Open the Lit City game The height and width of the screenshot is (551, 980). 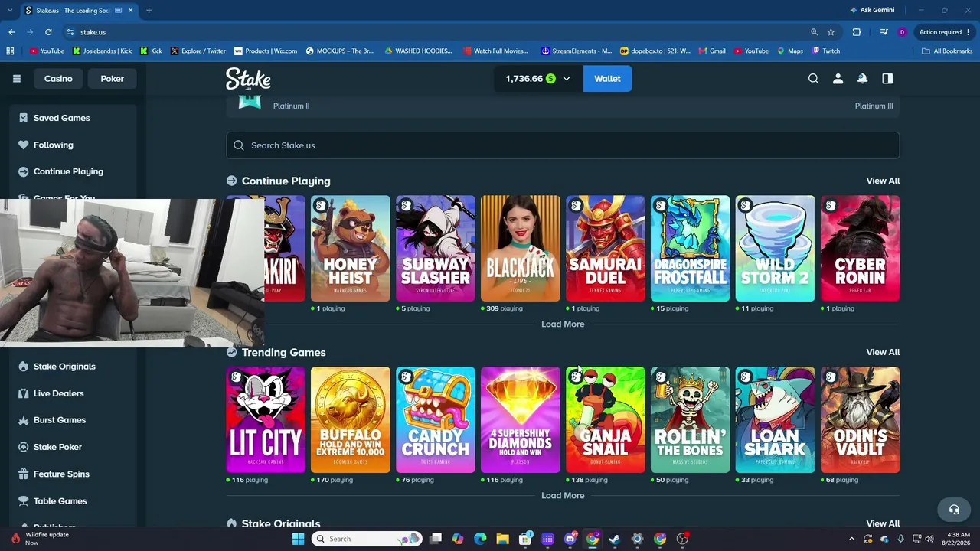click(x=266, y=419)
